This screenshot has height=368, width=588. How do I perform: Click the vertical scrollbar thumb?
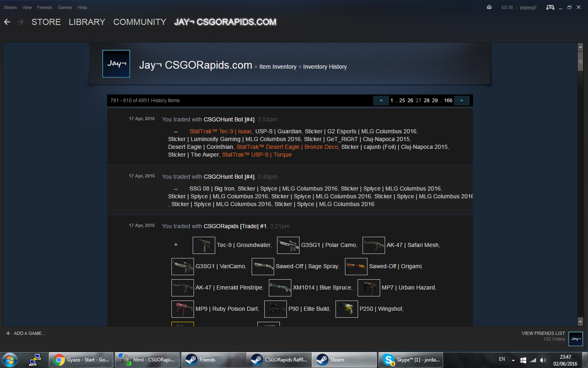580,61
